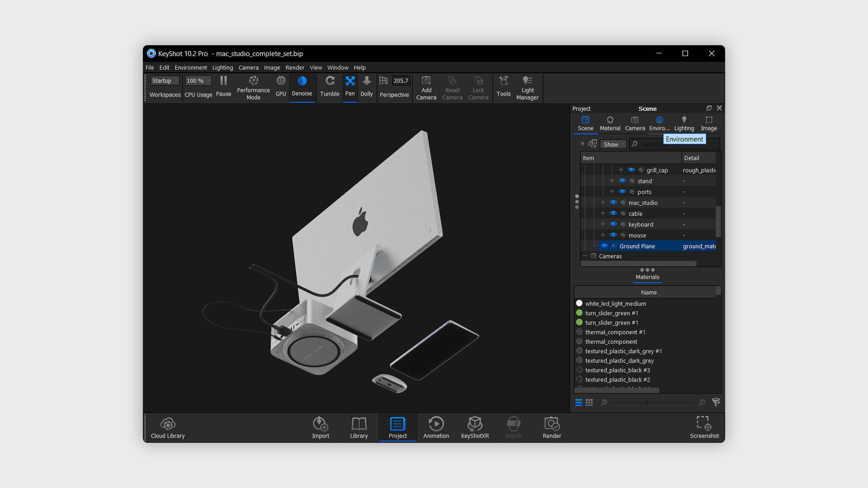Expand the cable tree node

click(603, 213)
